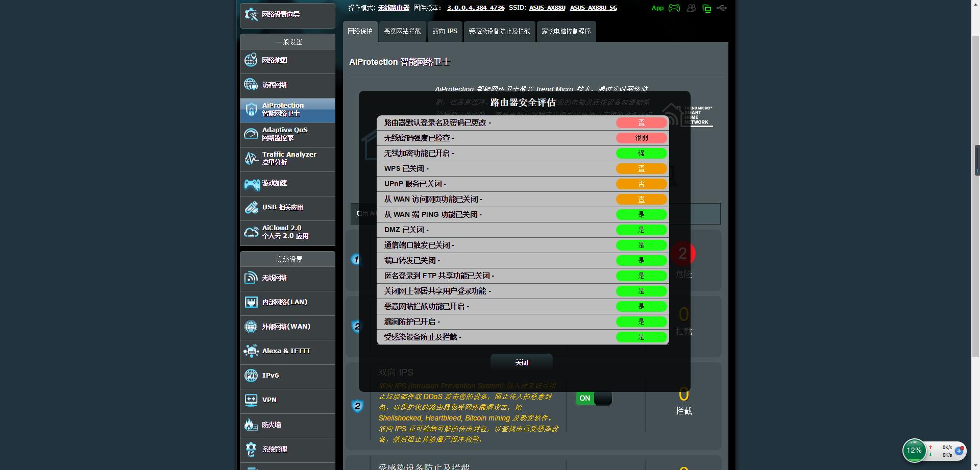The height and width of the screenshot is (470, 980).
Task: Open IPv6 settings icon
Action: [x=251, y=376]
